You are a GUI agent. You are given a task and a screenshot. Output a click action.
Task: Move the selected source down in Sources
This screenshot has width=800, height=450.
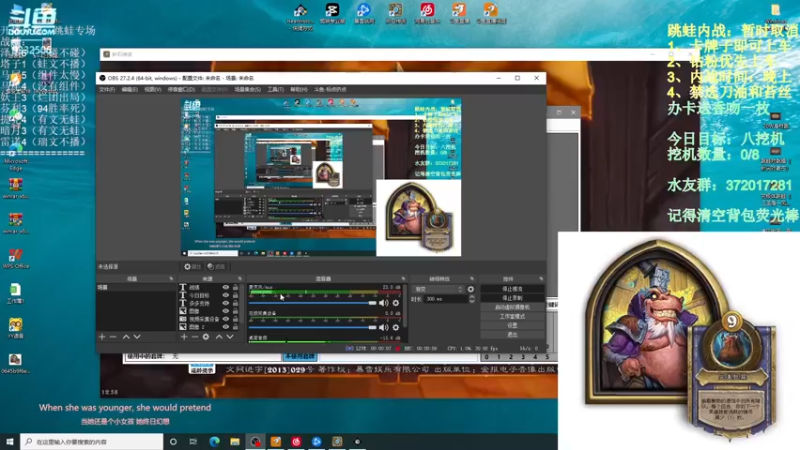coord(230,337)
